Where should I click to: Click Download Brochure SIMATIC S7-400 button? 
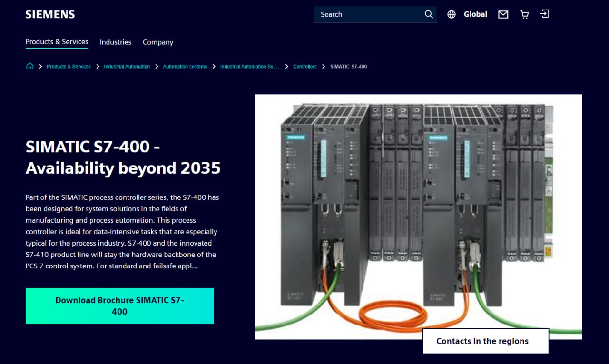[x=120, y=306]
